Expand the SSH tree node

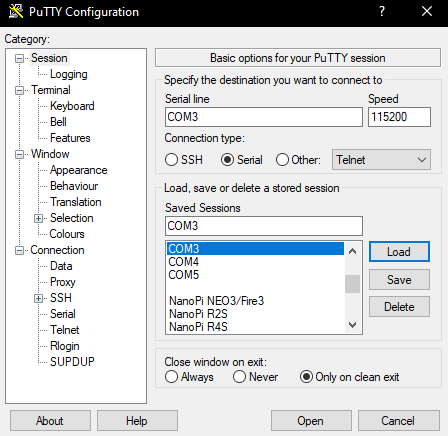[38, 299]
